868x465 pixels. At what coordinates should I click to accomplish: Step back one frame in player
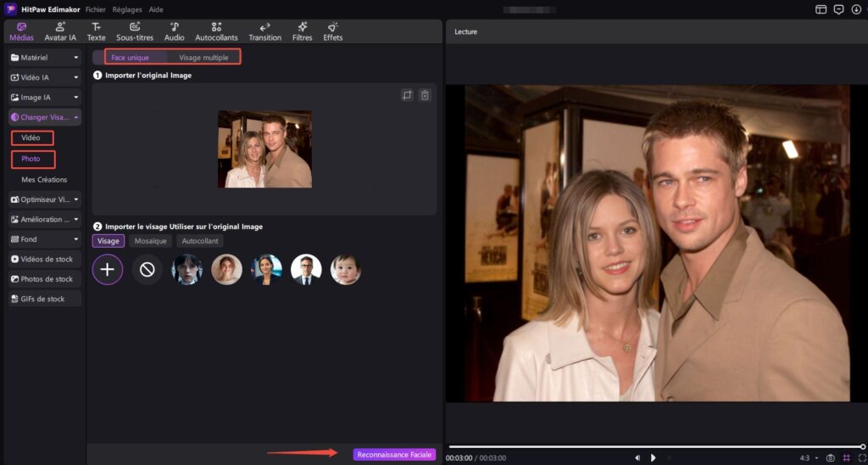click(x=637, y=458)
